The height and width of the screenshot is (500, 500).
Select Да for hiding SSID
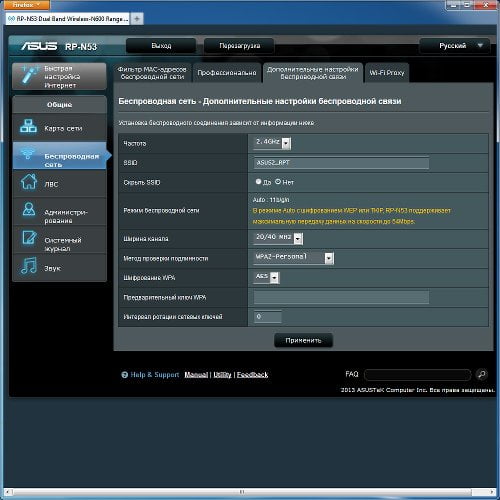coord(258,182)
